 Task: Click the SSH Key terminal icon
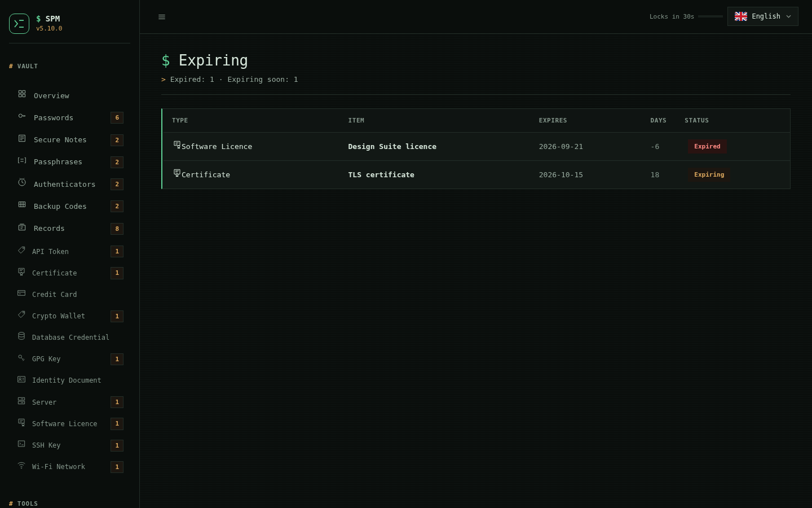pos(21,444)
